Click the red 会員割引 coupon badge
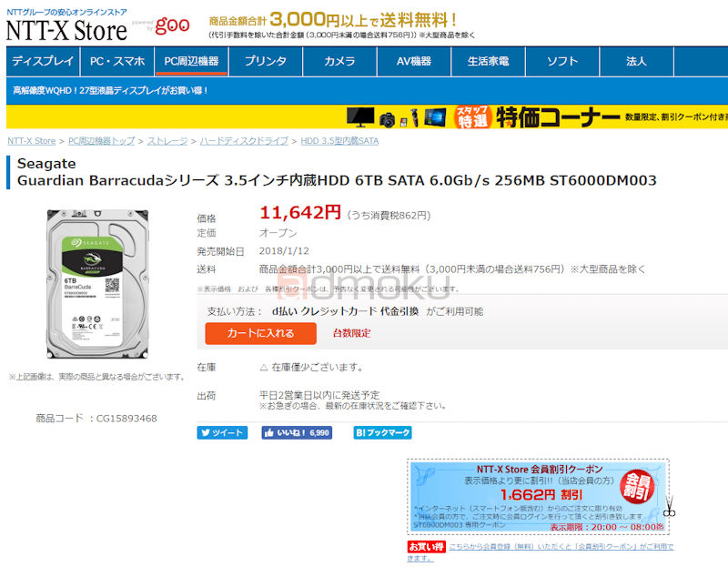The height and width of the screenshot is (567, 728). (x=638, y=486)
